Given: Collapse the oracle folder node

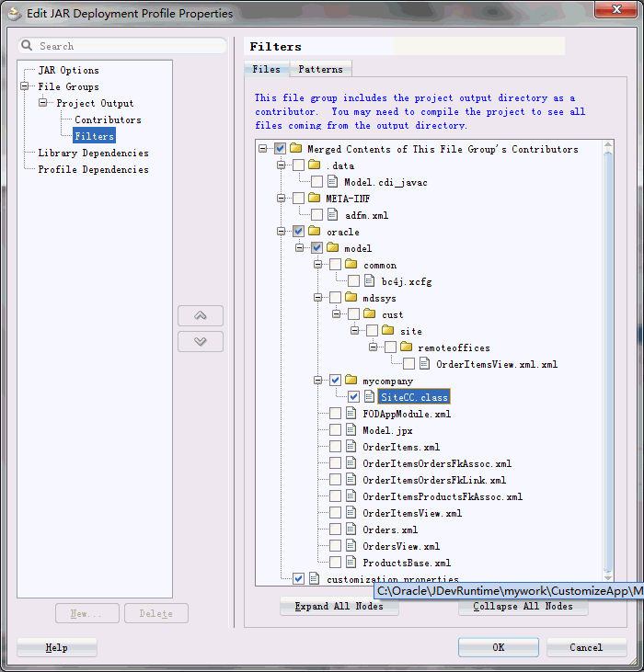Looking at the screenshot, I should pos(282,232).
